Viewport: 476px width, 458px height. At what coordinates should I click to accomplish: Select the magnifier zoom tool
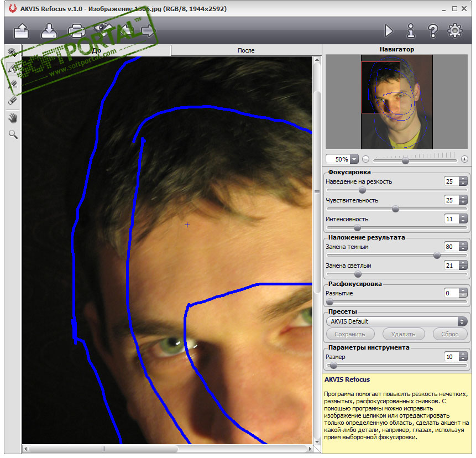coord(13,135)
